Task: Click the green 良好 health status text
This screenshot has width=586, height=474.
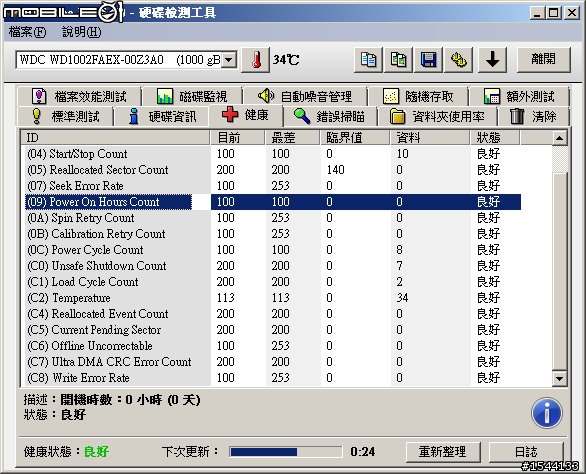Action: point(96,452)
